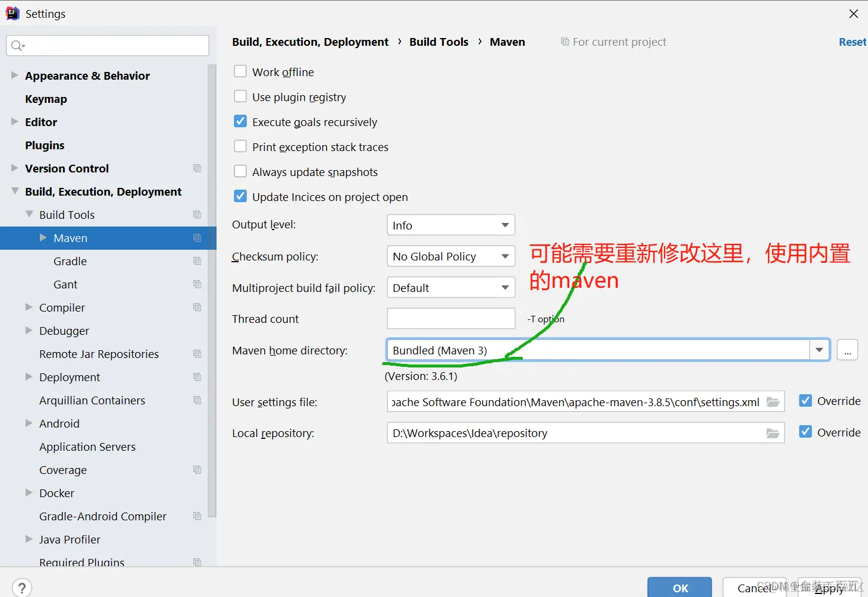Image resolution: width=868 pixels, height=597 pixels.
Task: Enable Use plugin registry checkbox
Action: [x=240, y=96]
